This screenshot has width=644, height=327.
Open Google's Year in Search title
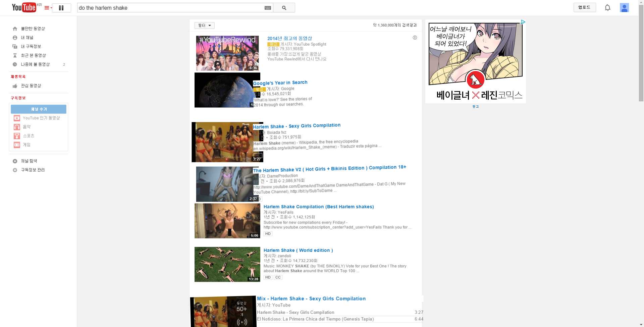click(x=280, y=83)
